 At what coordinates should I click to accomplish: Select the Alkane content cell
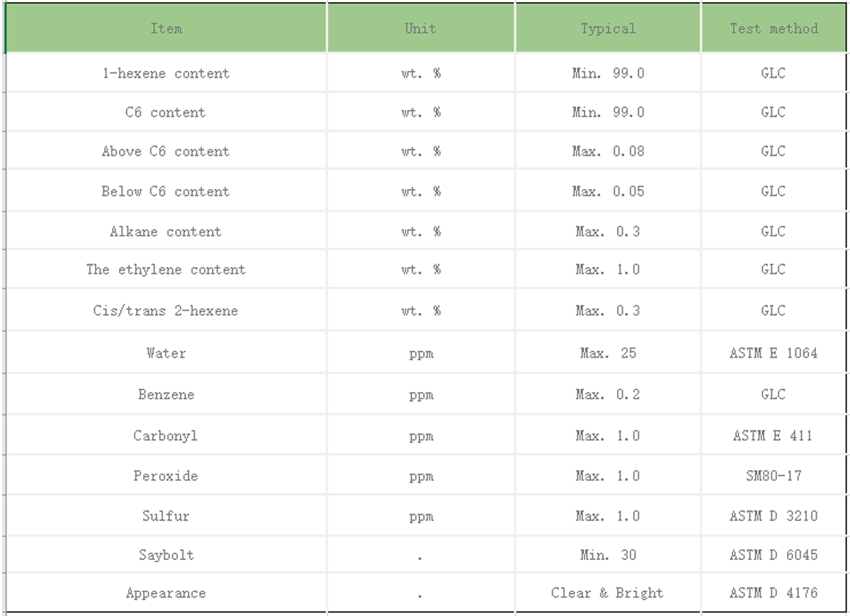coord(166,232)
